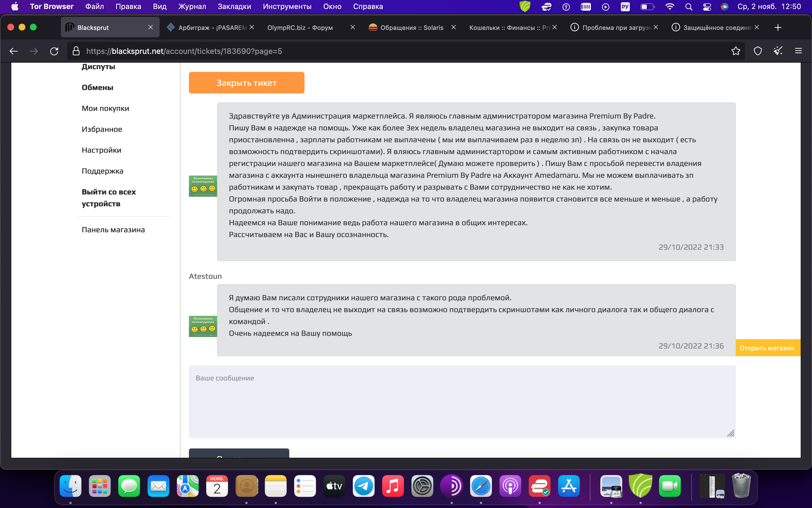Open Control Center in the menu bar
The image size is (812, 508).
click(x=707, y=7)
